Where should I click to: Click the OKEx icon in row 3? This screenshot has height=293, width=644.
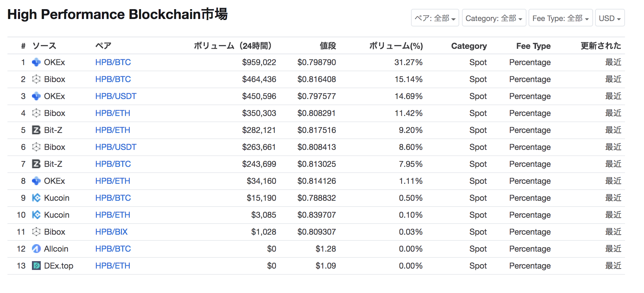tap(36, 96)
